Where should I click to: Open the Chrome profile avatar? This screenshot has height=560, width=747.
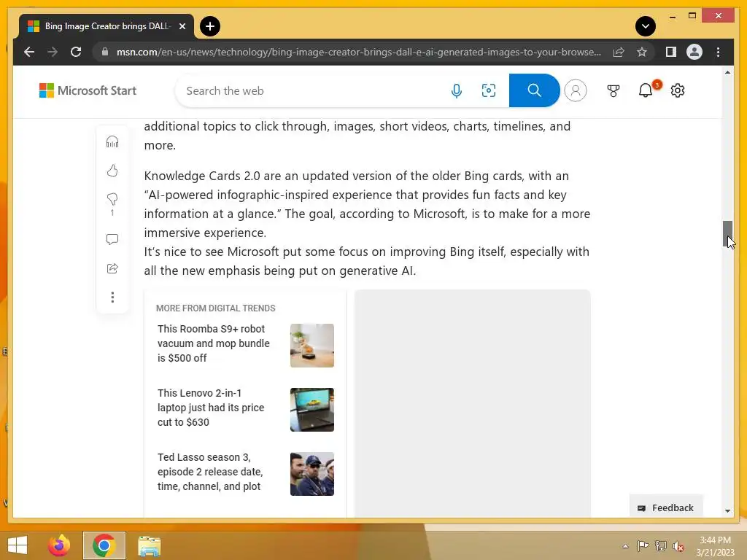pyautogui.click(x=694, y=52)
